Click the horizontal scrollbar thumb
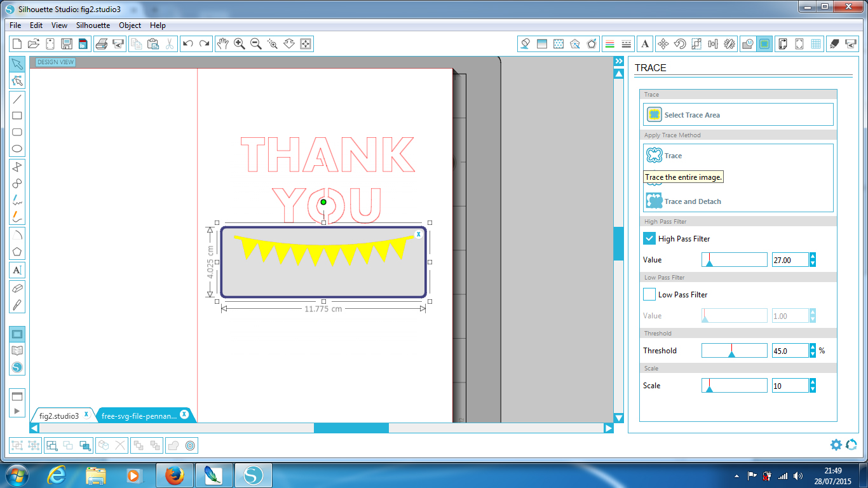868x488 pixels. 351,428
